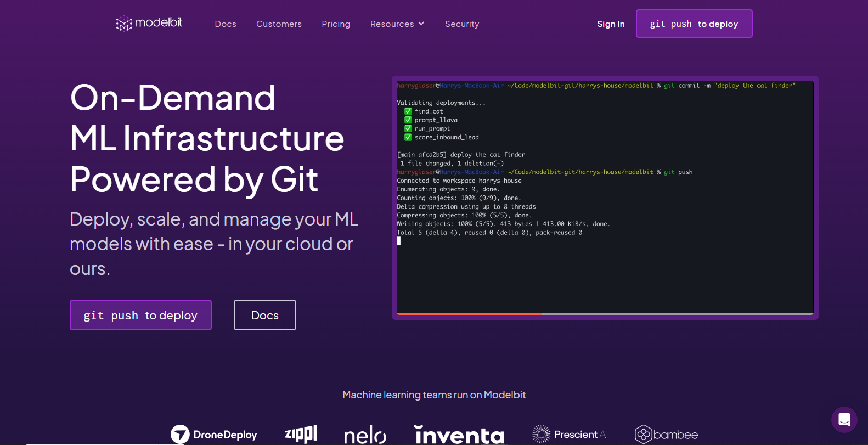This screenshot has width=868, height=445.
Task: Open the Modelbit logo home link
Action: [x=149, y=23]
